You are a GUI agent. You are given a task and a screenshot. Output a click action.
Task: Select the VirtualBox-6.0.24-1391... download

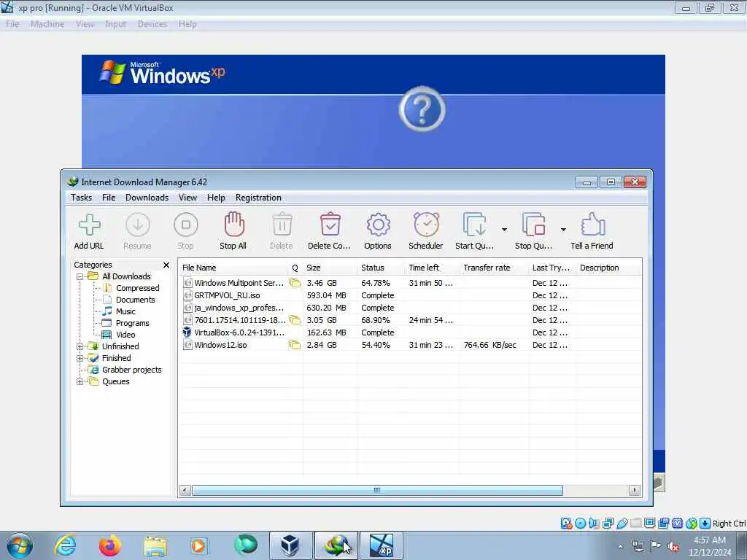click(x=410, y=332)
